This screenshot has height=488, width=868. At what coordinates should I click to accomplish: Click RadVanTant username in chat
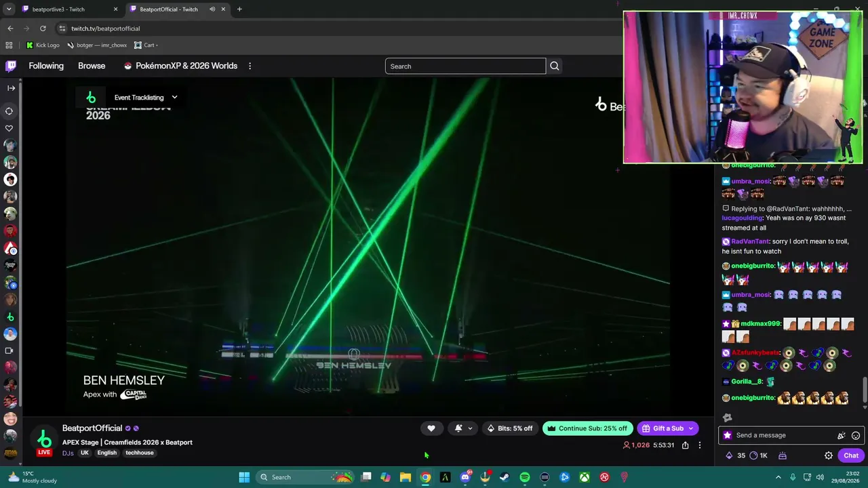(x=750, y=241)
